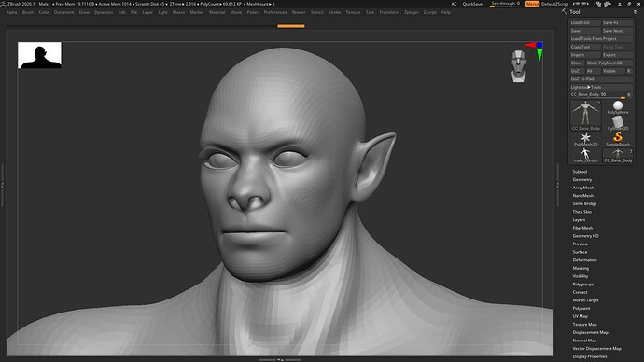Click the Export button

coord(617,55)
